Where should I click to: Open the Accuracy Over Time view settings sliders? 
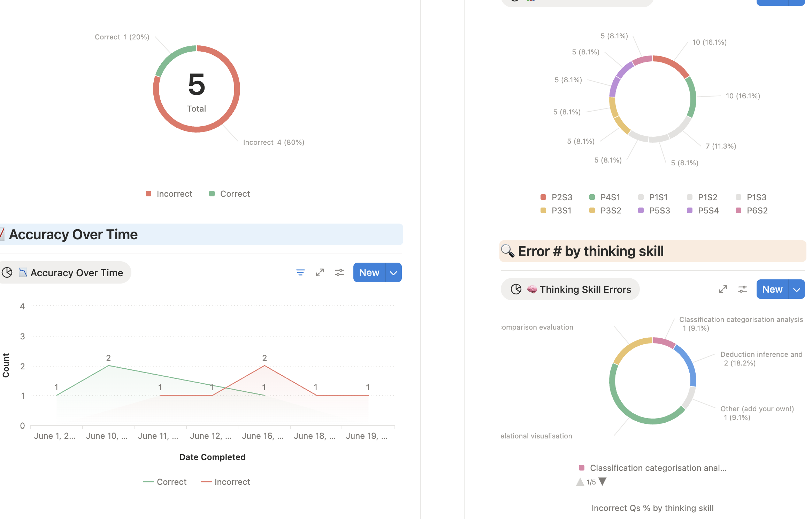click(x=339, y=272)
